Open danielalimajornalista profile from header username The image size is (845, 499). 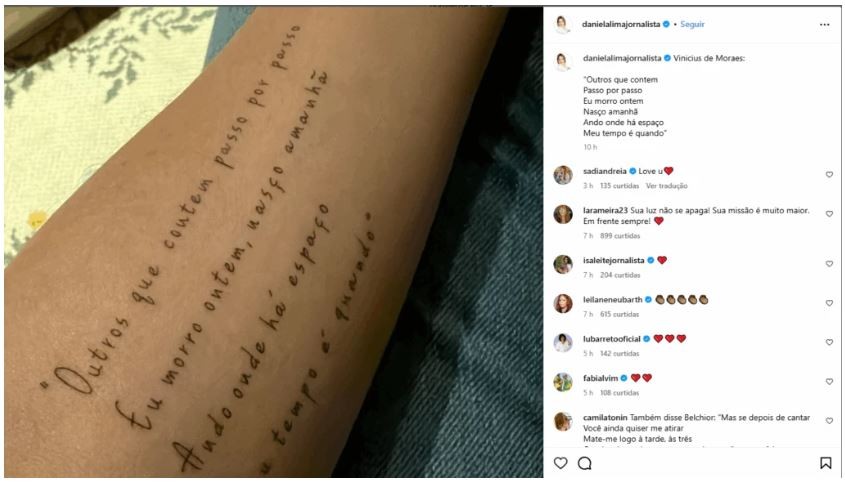[x=621, y=24]
